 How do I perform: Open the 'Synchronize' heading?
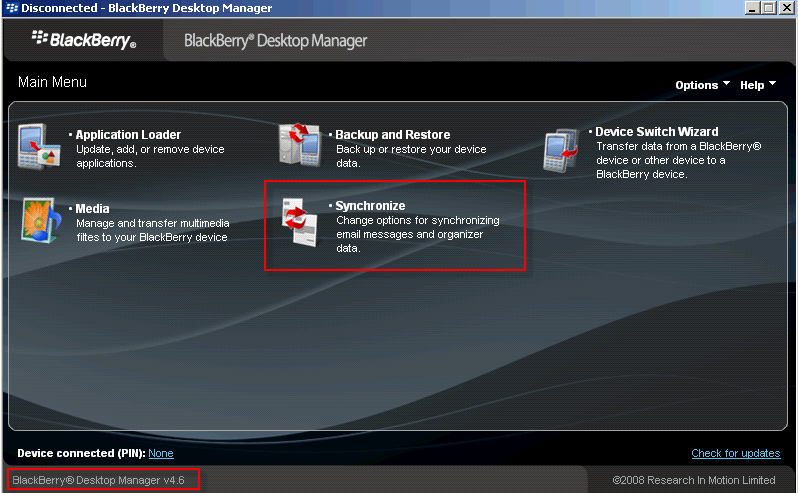pyautogui.click(x=370, y=206)
